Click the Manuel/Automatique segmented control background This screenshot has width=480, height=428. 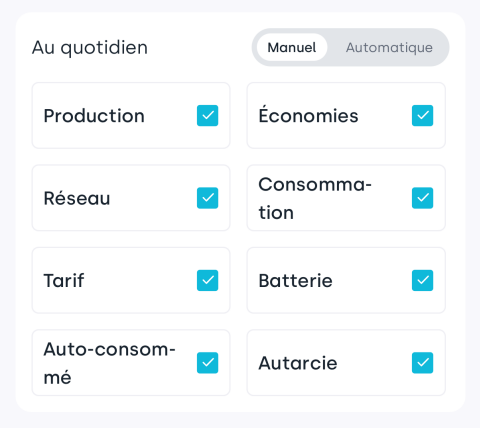point(350,47)
